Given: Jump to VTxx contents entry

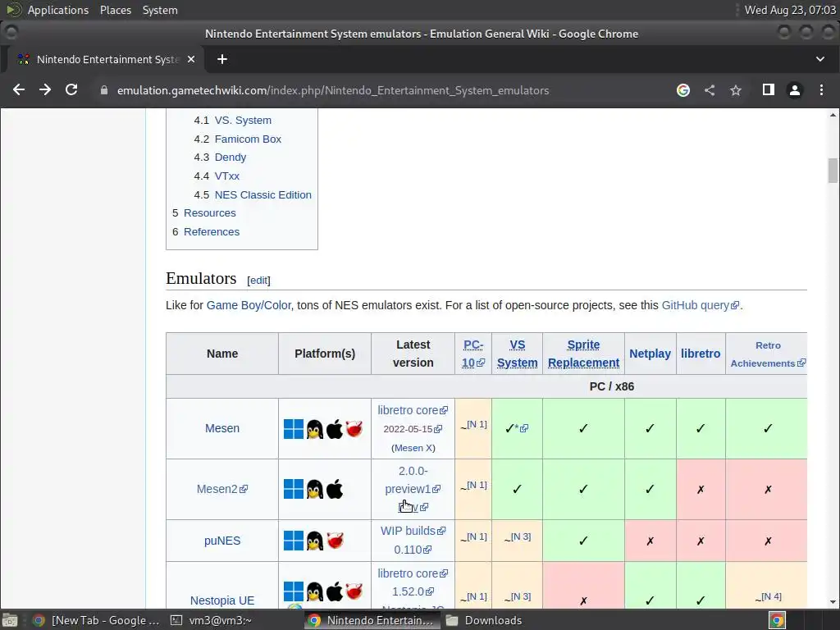Looking at the screenshot, I should [227, 176].
